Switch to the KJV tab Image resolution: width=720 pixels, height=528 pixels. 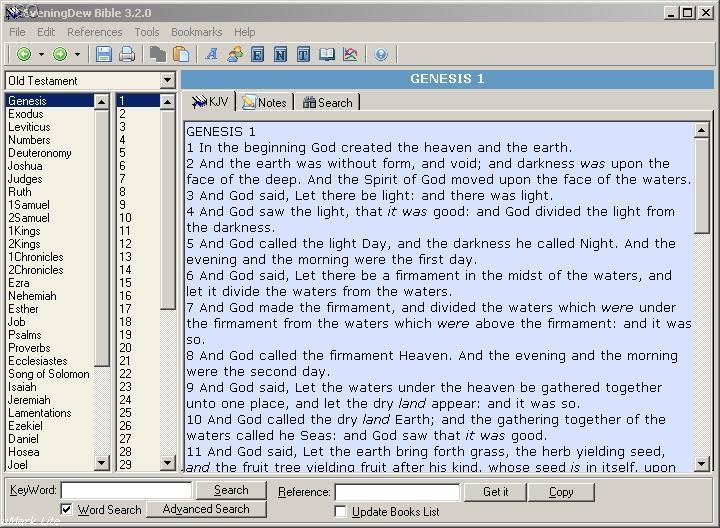coord(209,101)
